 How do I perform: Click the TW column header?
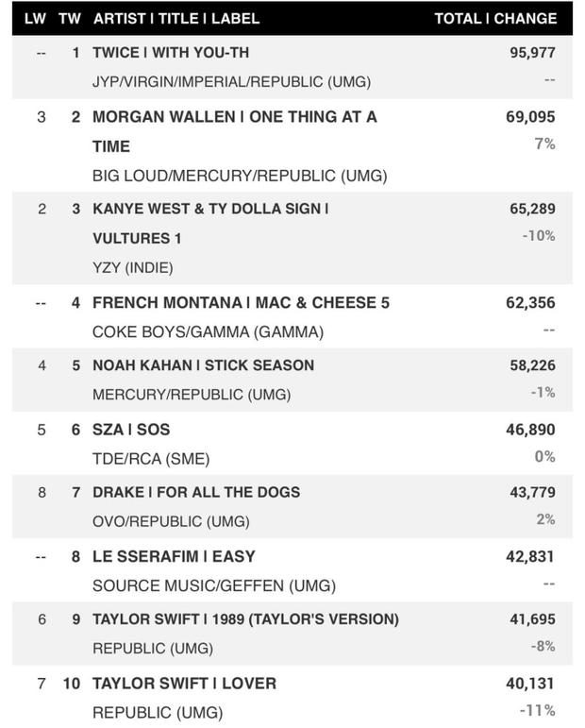click(69, 18)
